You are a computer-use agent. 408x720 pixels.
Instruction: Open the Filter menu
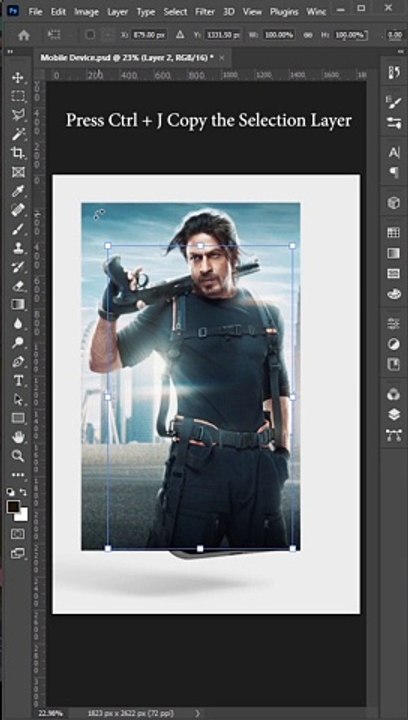pos(205,12)
